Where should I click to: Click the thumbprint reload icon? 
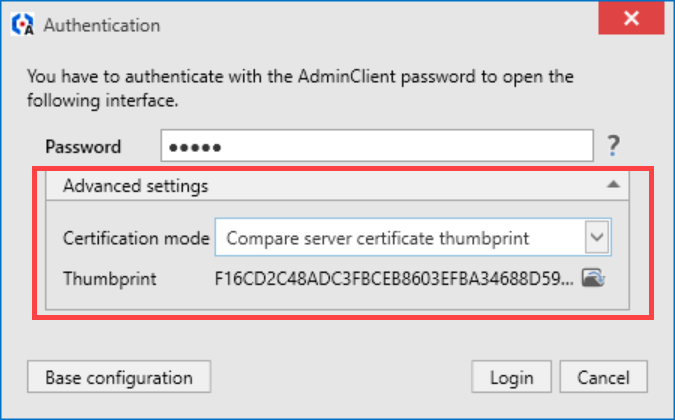click(594, 278)
